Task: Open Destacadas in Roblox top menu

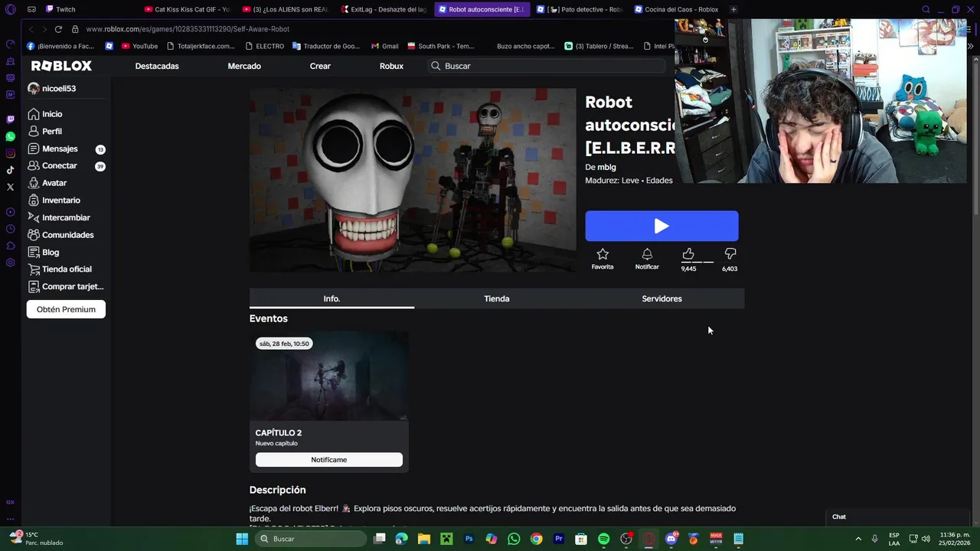Action: (157, 66)
